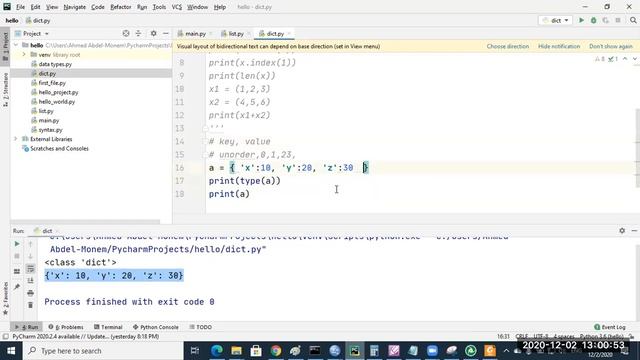Hide the Project tool window

166,33
